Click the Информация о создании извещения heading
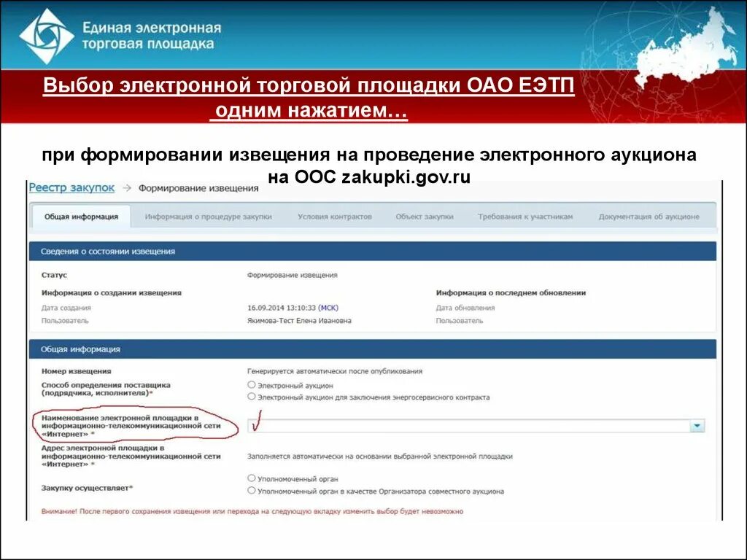747x560 pixels. 112,293
